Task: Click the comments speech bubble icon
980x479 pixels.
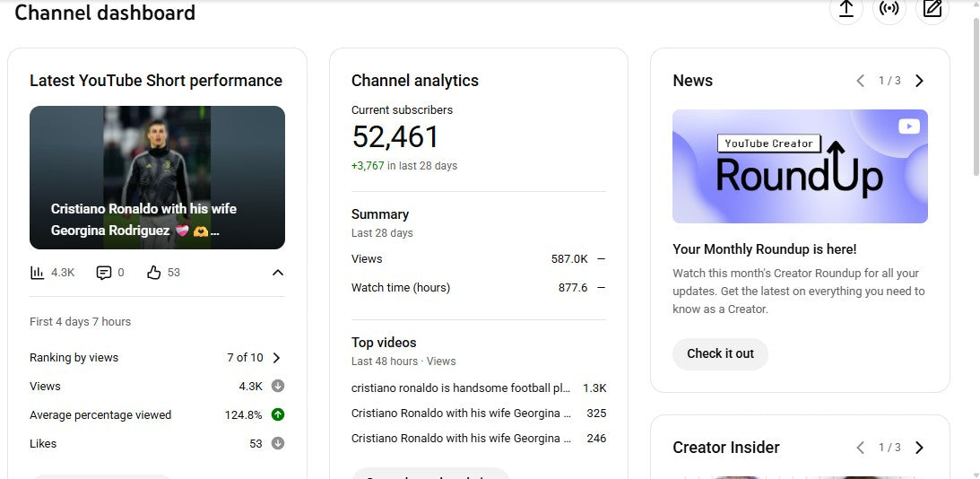Action: click(104, 273)
